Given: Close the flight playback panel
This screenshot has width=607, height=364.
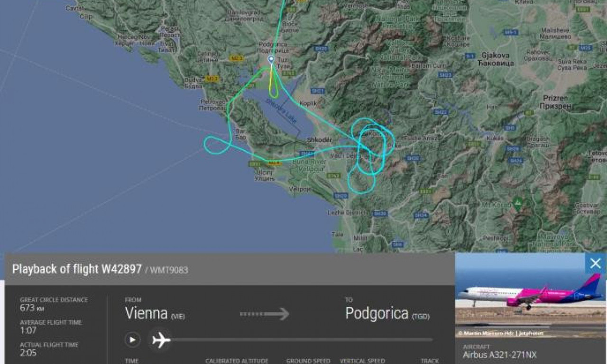Looking at the screenshot, I should pos(595,264).
